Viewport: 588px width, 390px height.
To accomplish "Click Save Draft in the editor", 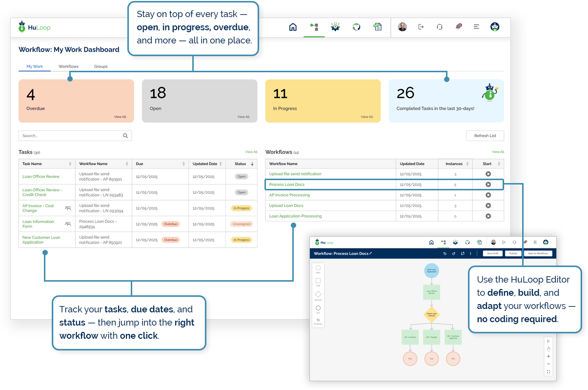I will click(x=492, y=253).
